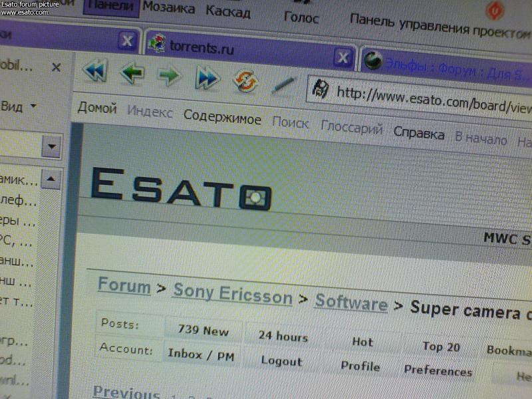The width and height of the screenshot is (532, 399).
Task: Expand the side panel combo box arrow
Action: (x=52, y=146)
